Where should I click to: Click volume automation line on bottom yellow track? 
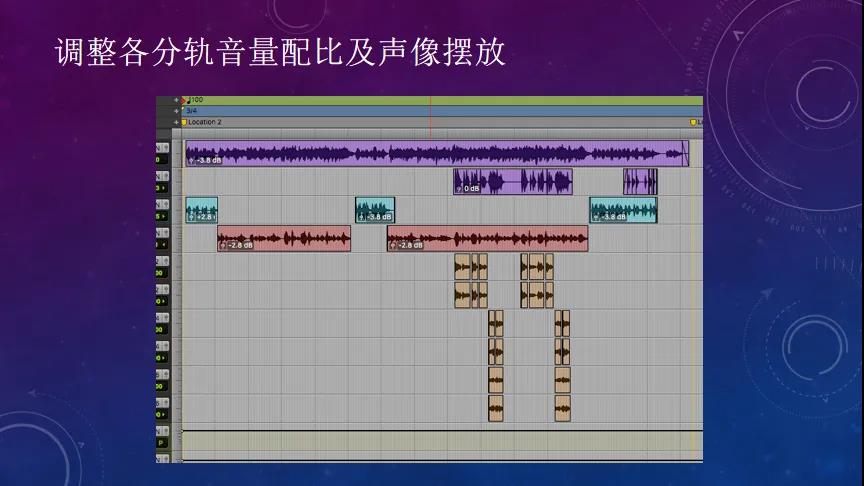442,430
